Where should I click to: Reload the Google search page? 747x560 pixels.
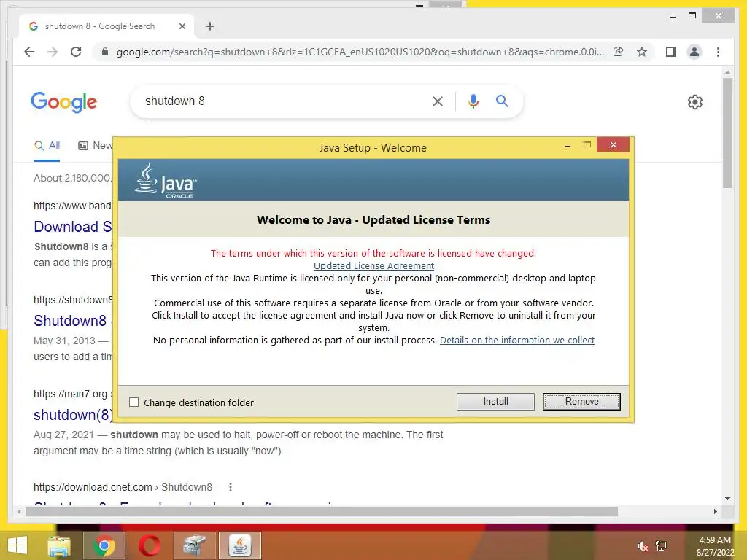(x=76, y=52)
